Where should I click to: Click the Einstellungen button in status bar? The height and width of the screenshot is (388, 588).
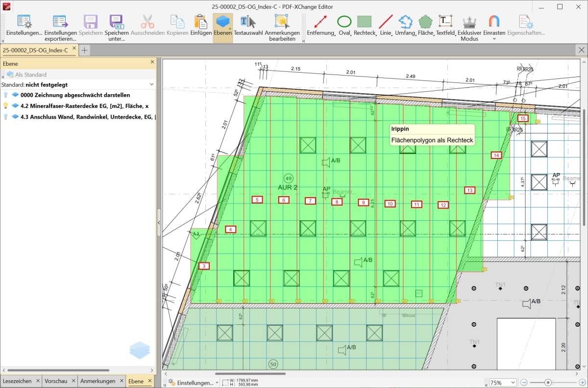tap(191, 383)
